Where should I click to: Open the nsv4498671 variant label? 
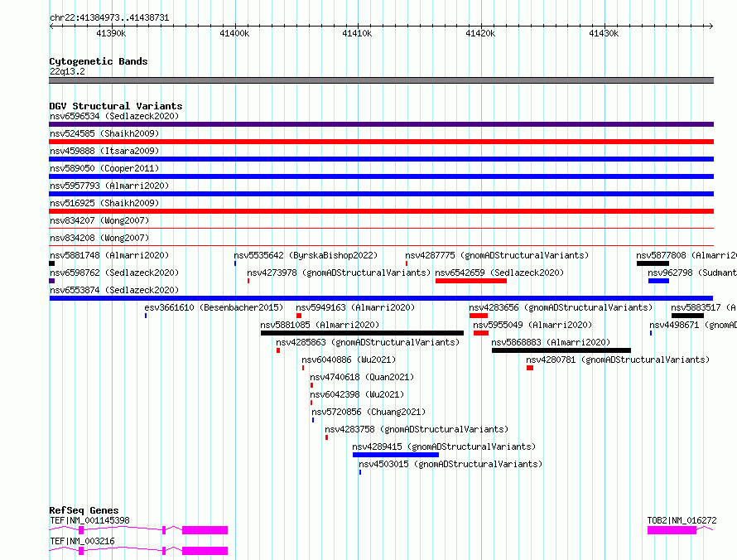(x=693, y=325)
